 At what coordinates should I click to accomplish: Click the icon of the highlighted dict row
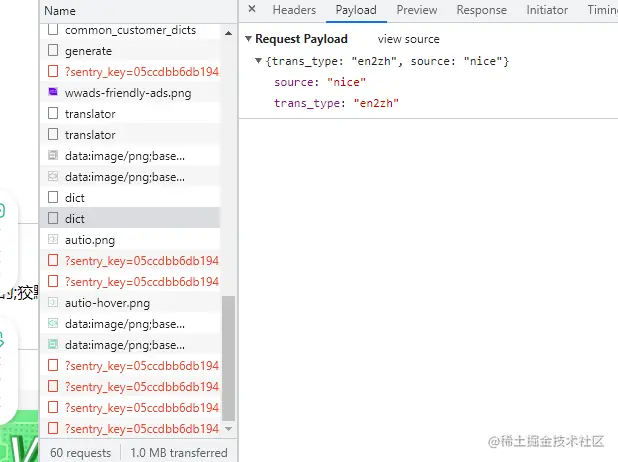[53, 218]
